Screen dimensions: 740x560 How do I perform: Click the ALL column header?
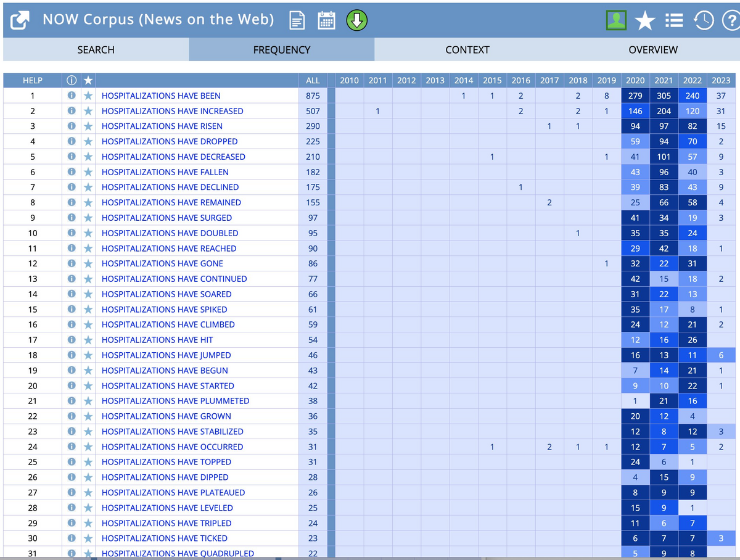coord(313,80)
